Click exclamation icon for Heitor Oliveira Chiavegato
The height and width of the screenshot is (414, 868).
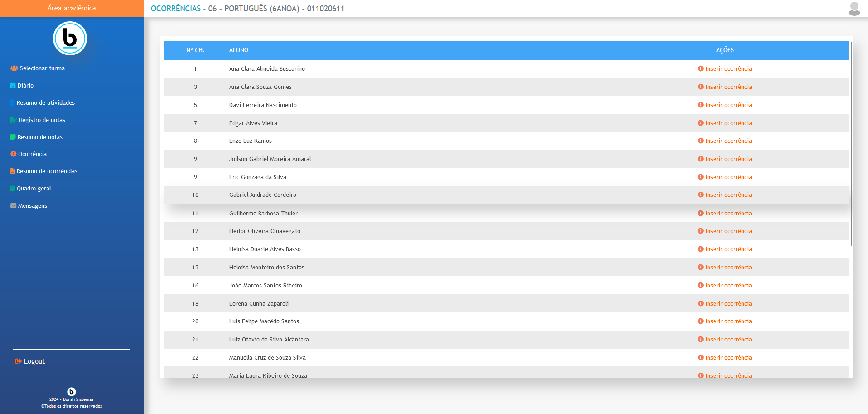700,231
